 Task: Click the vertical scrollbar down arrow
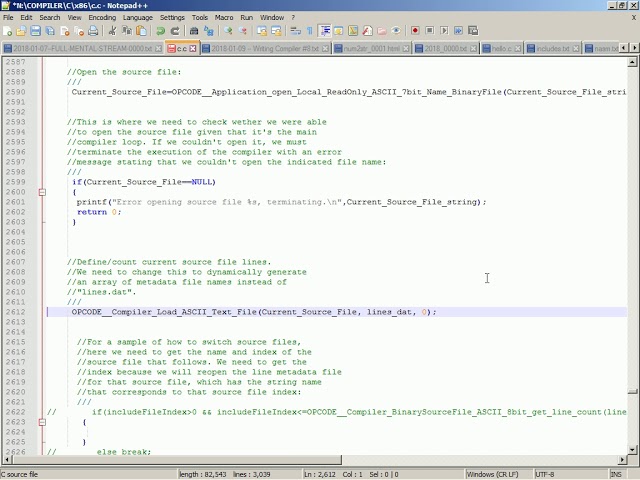[632, 450]
